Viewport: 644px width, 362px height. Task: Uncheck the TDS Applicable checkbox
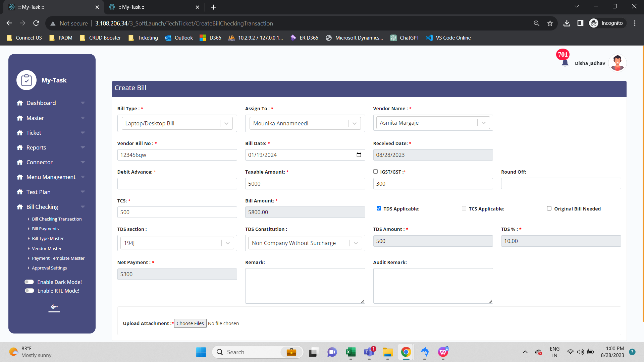click(379, 208)
